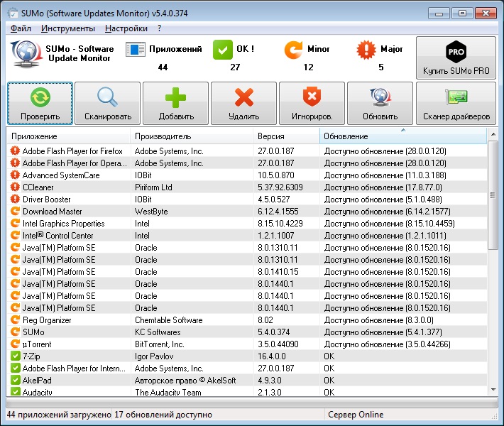Click the vertical scrollbar thumb
Screen dimensions: 504x426
tap(493, 195)
